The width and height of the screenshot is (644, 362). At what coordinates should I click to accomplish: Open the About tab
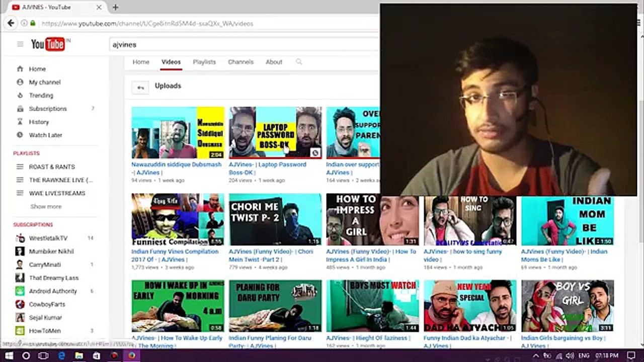click(274, 62)
